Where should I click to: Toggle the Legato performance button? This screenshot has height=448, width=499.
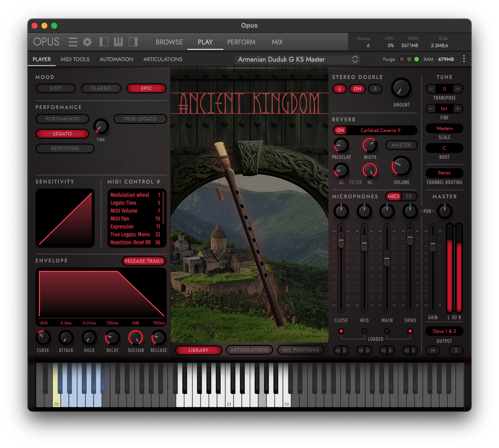pyautogui.click(x=62, y=134)
